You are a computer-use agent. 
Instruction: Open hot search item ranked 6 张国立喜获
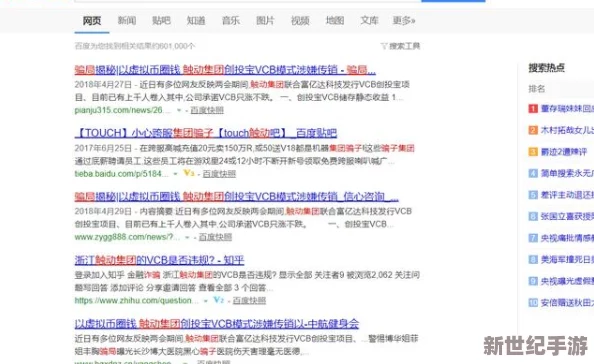click(567, 217)
